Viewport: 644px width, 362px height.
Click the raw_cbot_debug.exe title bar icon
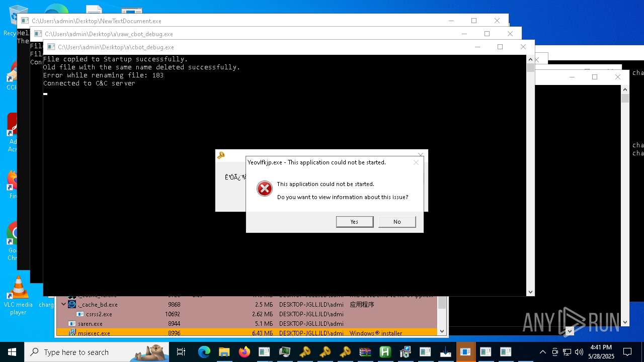click(x=38, y=34)
